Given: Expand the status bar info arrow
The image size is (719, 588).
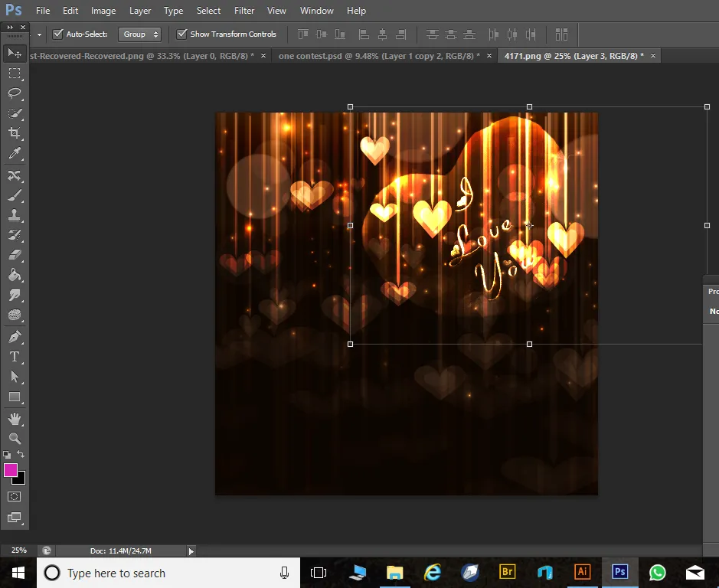Looking at the screenshot, I should click(x=191, y=551).
